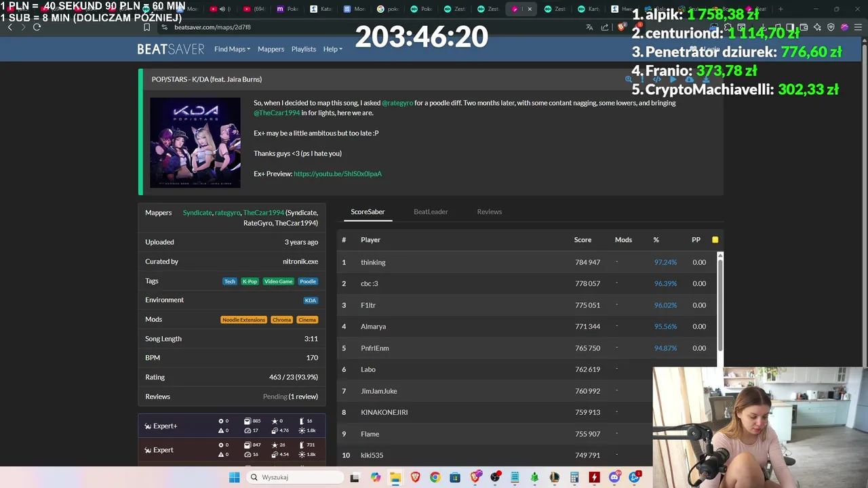Click the BeatSaver logo
This screenshot has height=488, width=868.
pos(170,49)
